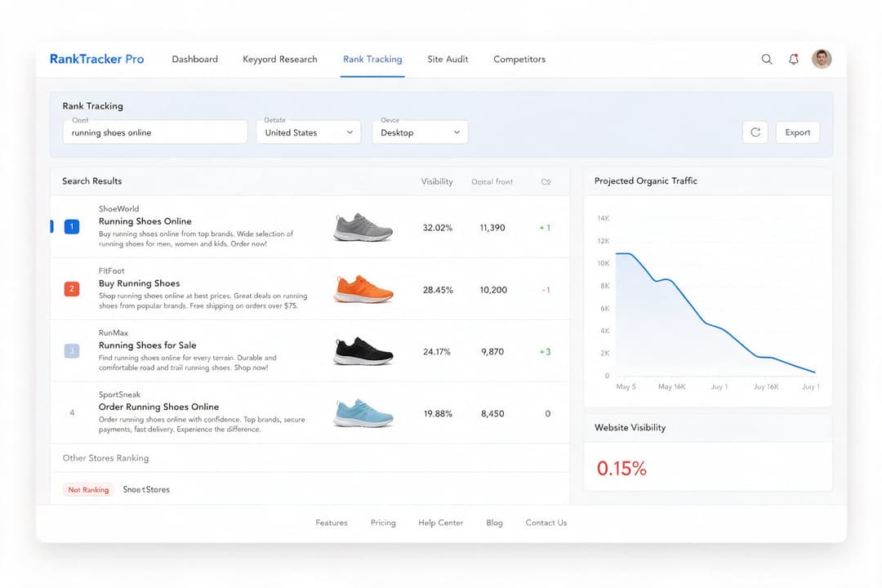This screenshot has height=588, width=882.
Task: Click rank 2 orange badge
Action: (x=71, y=288)
